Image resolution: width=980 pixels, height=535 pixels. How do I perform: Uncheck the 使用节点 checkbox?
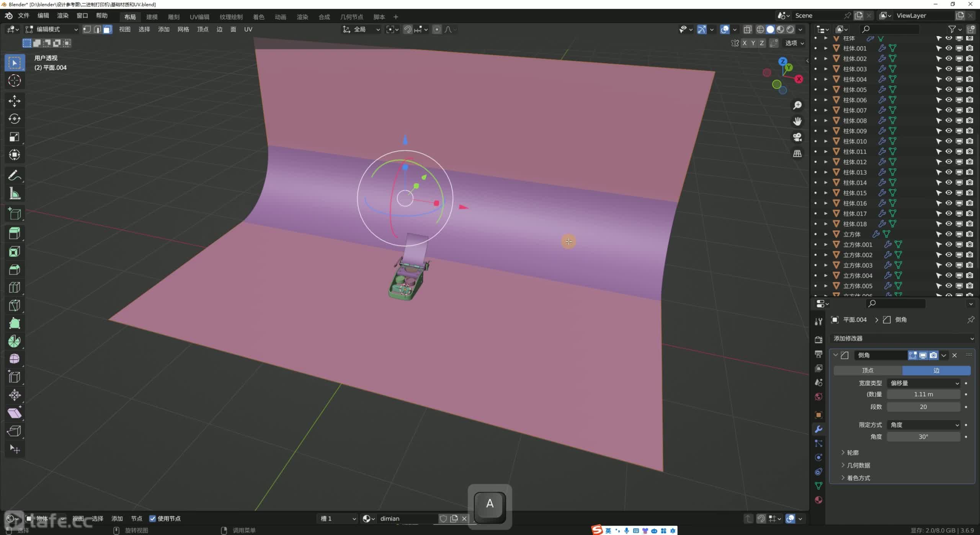point(153,519)
